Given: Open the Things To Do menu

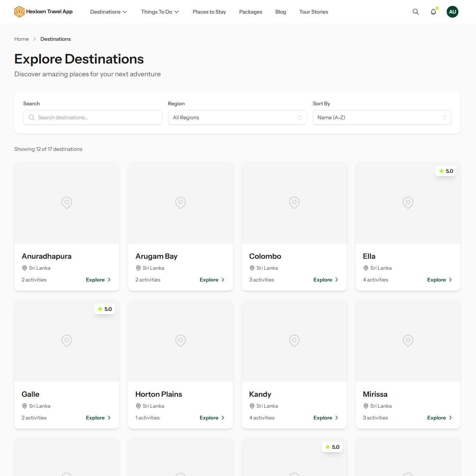Looking at the screenshot, I should click(160, 11).
